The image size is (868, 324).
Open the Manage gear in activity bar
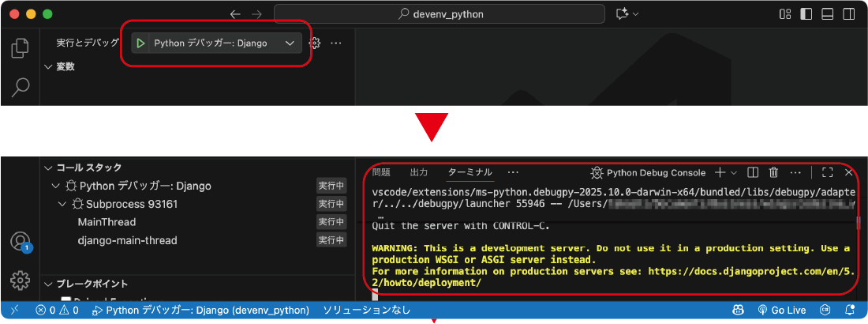(x=20, y=281)
